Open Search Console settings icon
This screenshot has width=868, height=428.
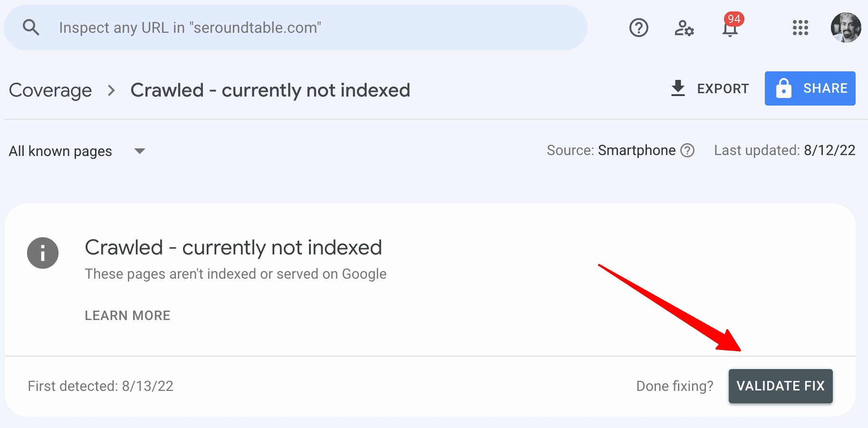(x=685, y=28)
